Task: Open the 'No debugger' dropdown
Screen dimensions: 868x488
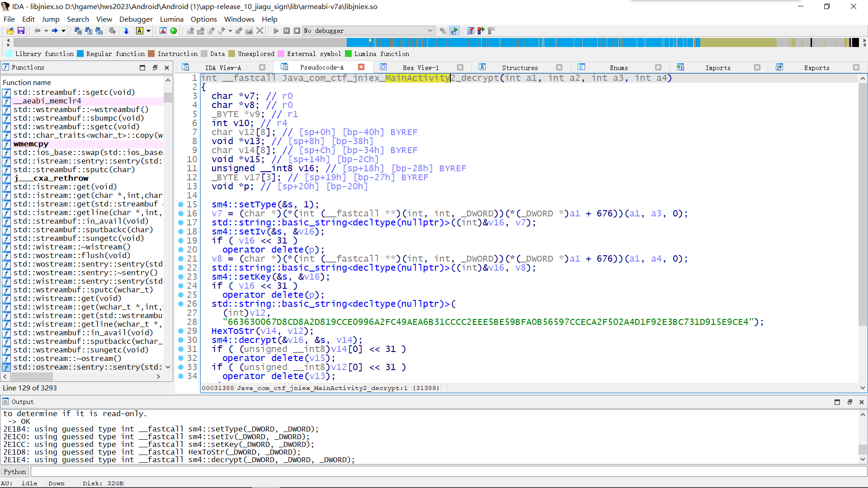Action: pyautogui.click(x=430, y=31)
